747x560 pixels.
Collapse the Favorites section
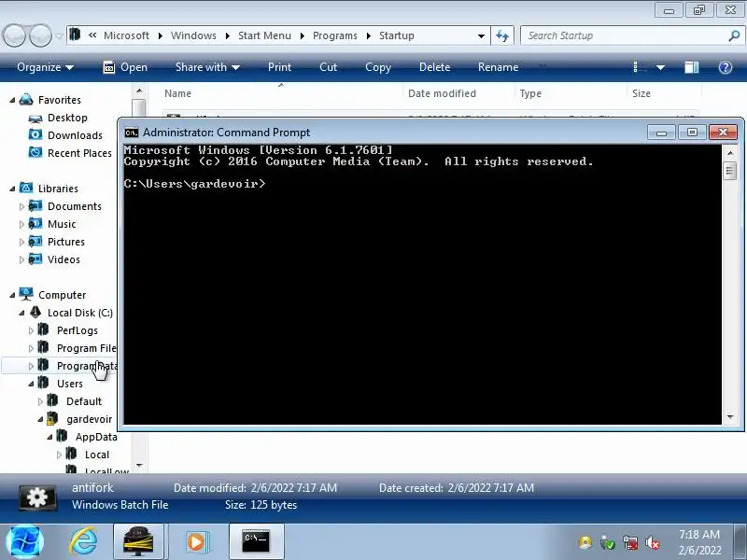click(12, 100)
